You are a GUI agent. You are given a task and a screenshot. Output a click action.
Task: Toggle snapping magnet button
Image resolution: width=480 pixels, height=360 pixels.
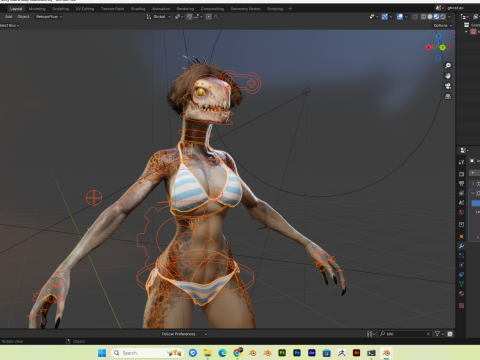pyautogui.click(x=189, y=17)
